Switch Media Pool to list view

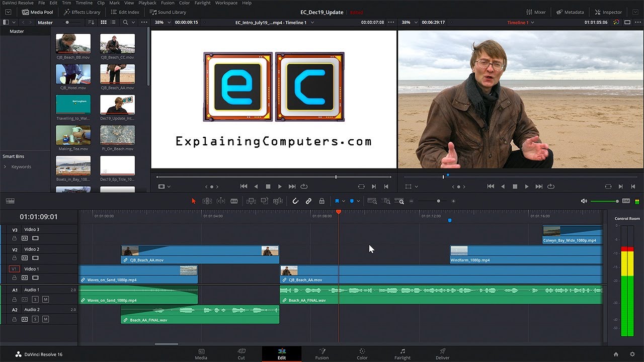point(112,22)
